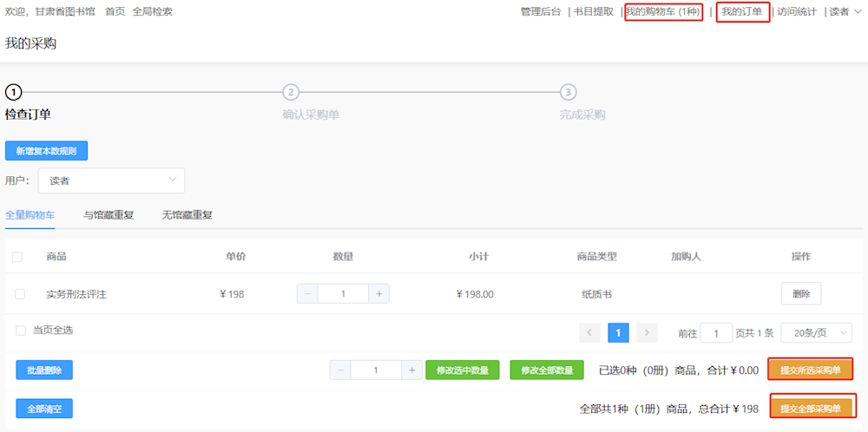The height and width of the screenshot is (432, 868).
Task: Switch to 无馆藏重复 tab
Action: [x=187, y=215]
